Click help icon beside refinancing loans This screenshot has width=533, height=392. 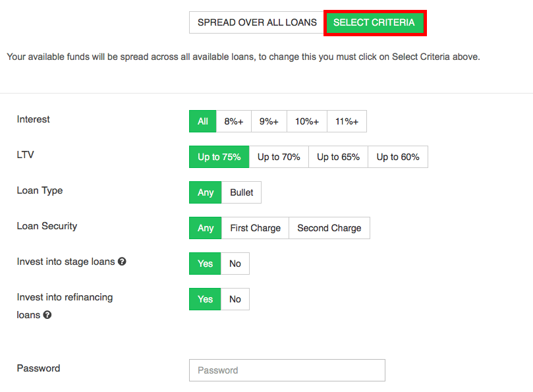(x=47, y=315)
